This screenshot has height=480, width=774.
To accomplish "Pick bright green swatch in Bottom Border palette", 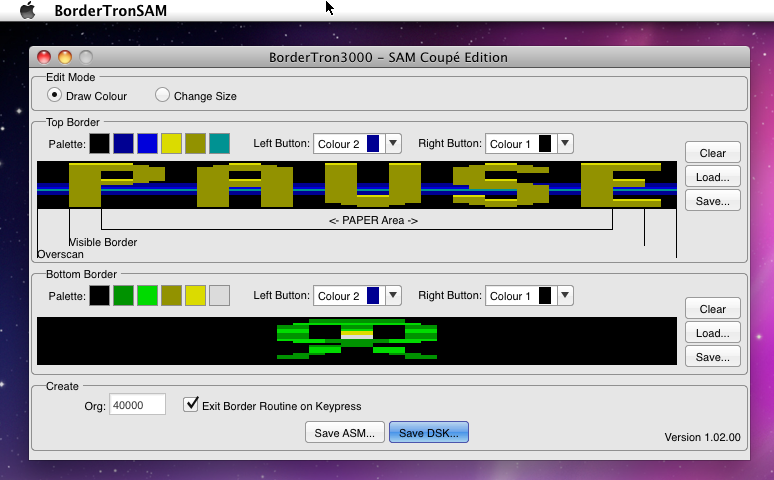I will coord(147,296).
